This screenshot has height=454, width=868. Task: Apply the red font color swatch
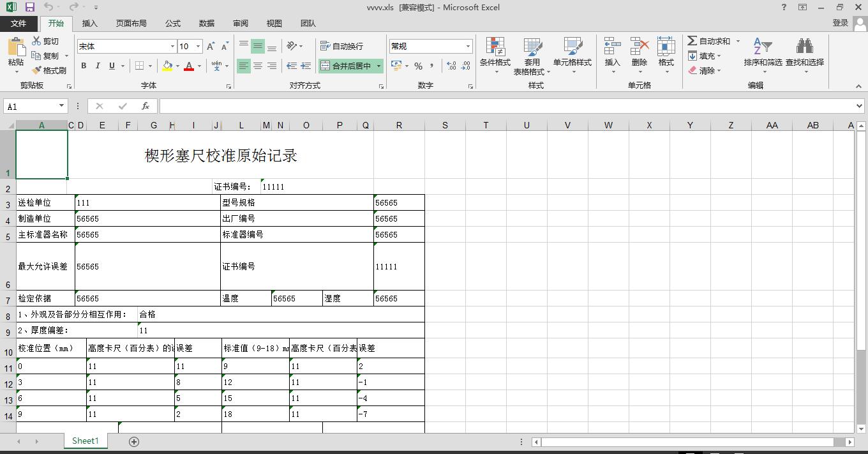click(x=189, y=66)
